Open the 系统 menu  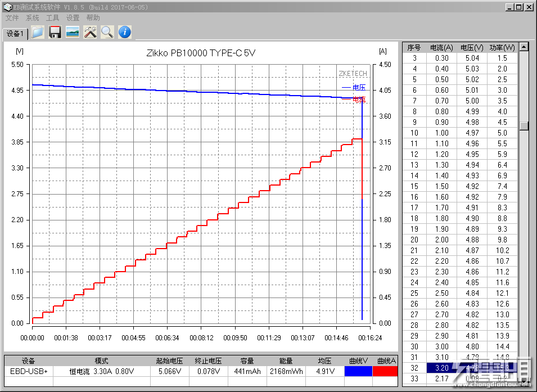click(x=32, y=18)
